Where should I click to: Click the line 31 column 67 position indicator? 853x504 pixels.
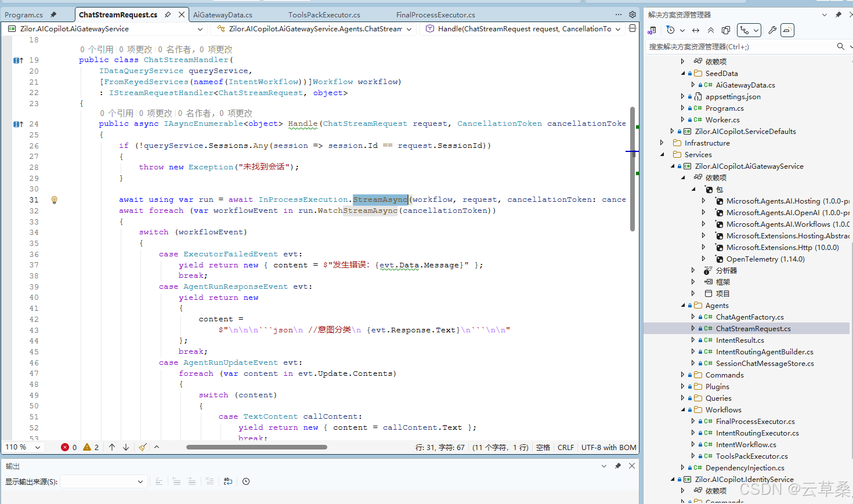coord(440,447)
